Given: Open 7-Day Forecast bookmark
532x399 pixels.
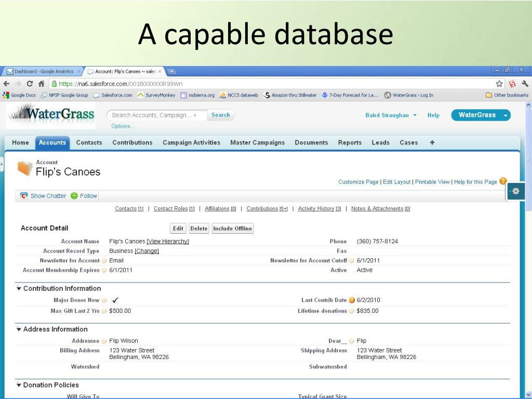Looking at the screenshot, I should [x=350, y=95].
